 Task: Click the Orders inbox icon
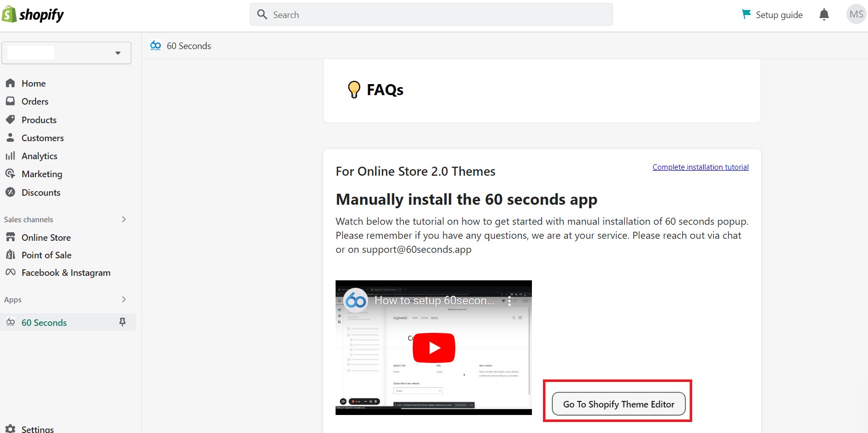[10, 101]
